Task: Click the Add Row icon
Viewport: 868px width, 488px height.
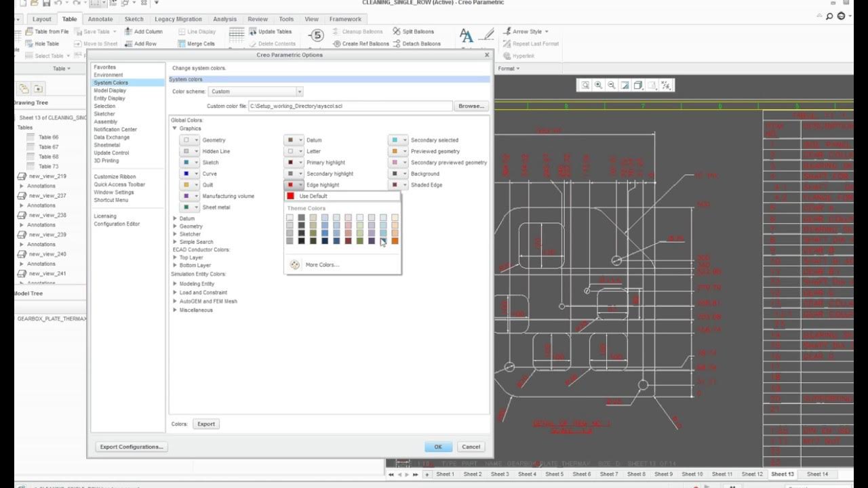Action: 128,43
